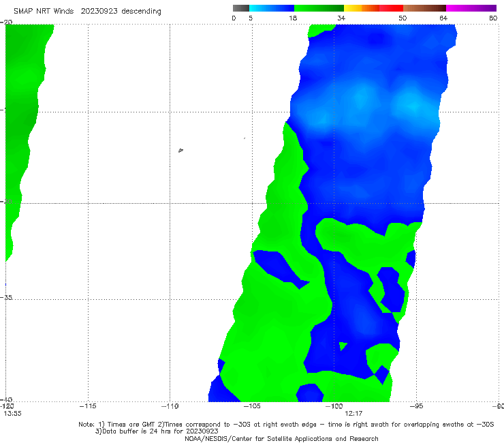Click the brown segment of the color bar
The image size is (504, 443).
point(424,8)
